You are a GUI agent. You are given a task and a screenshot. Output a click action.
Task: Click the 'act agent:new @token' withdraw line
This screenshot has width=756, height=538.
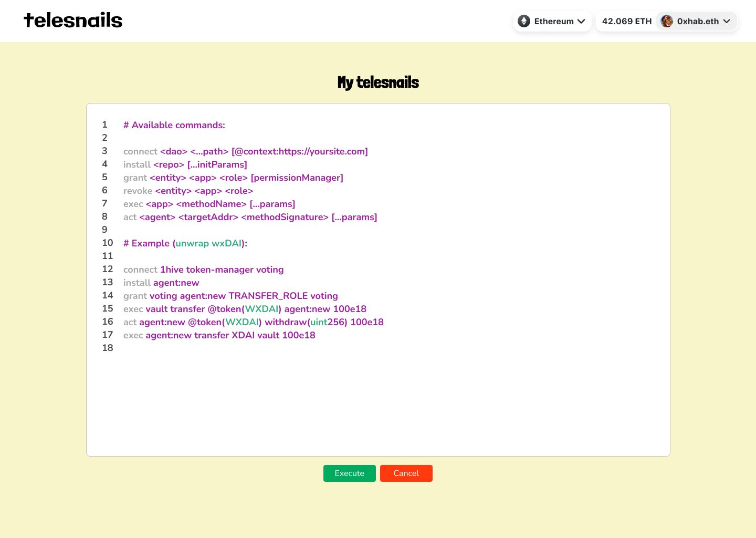coord(254,322)
